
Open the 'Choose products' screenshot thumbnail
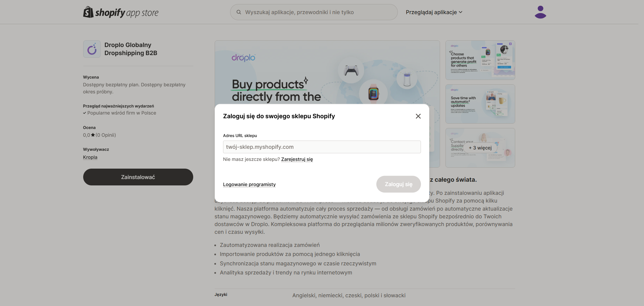[480, 60]
